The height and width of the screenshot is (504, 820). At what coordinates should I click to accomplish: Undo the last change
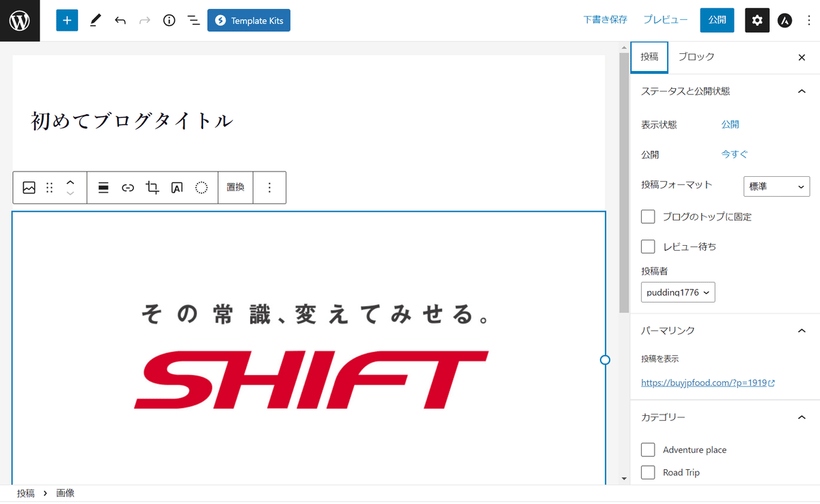coord(120,20)
